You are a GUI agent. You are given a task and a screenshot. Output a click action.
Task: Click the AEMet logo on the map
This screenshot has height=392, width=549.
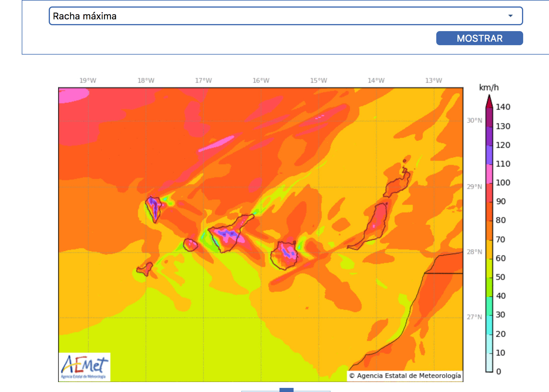(85, 367)
